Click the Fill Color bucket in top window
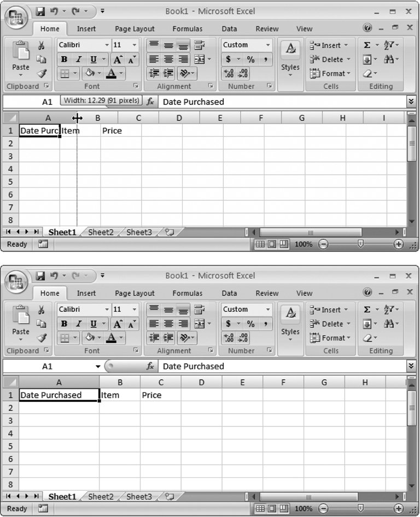Image resolution: width=420 pixels, height=517 pixels. tap(90, 73)
